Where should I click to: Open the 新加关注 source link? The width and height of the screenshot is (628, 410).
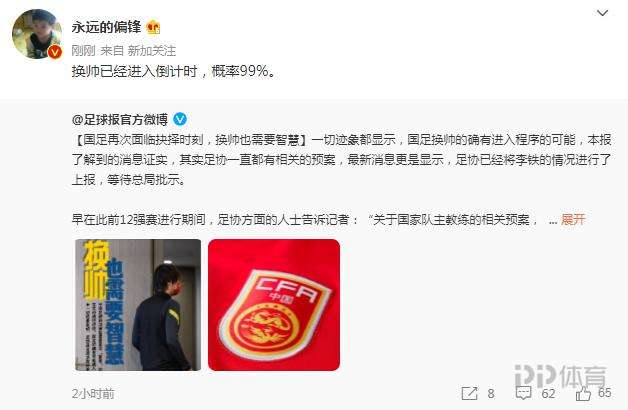coord(152,51)
